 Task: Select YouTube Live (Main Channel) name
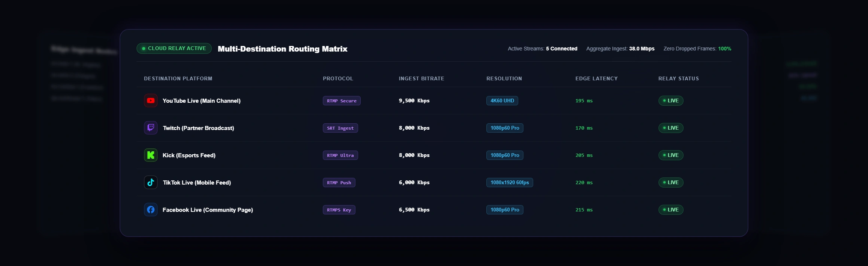tap(202, 101)
